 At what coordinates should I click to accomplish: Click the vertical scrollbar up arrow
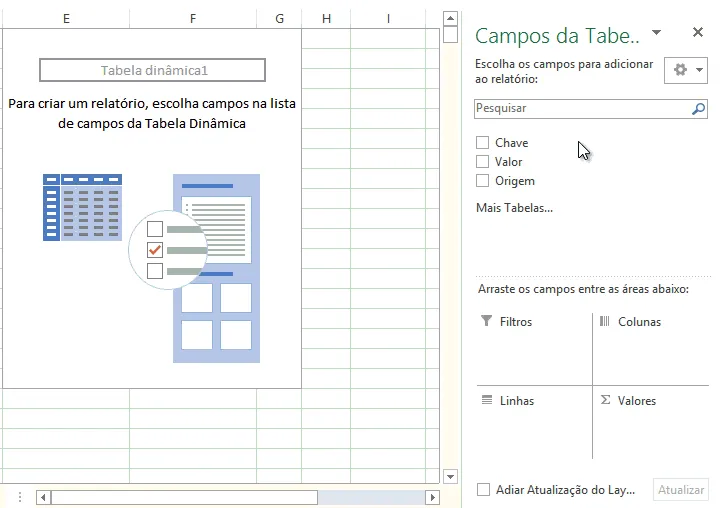pos(450,19)
